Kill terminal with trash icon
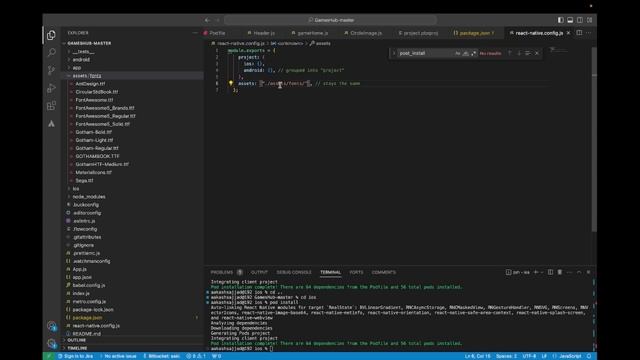 click(x=560, y=272)
